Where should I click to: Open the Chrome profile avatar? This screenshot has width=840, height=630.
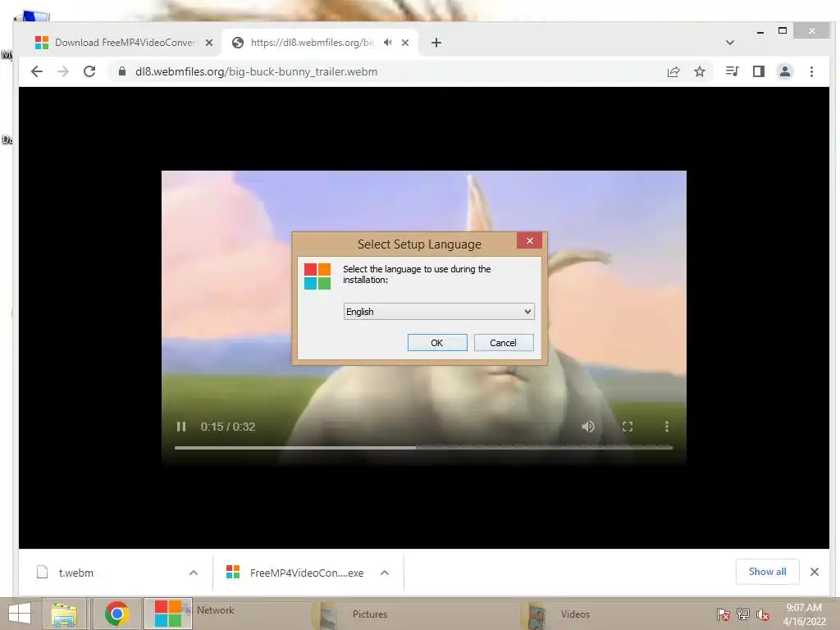click(785, 71)
